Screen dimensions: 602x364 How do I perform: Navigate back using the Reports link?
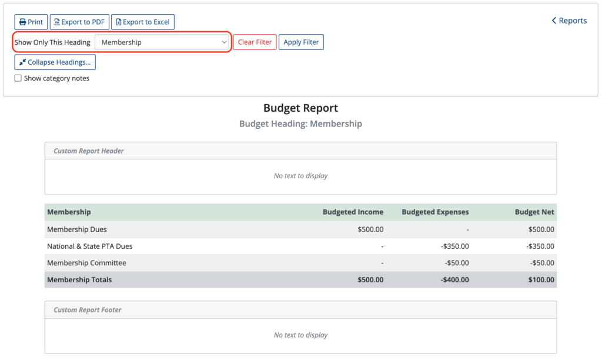point(569,20)
